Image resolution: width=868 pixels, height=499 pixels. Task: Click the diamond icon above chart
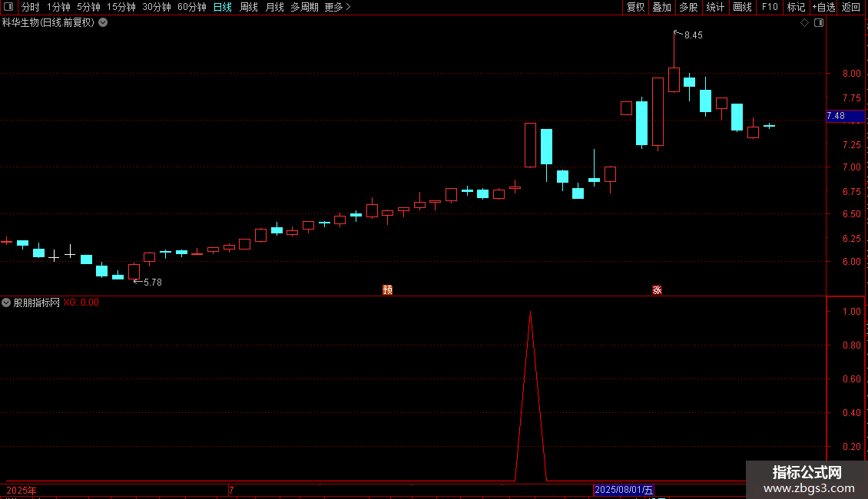pyautogui.click(x=805, y=23)
